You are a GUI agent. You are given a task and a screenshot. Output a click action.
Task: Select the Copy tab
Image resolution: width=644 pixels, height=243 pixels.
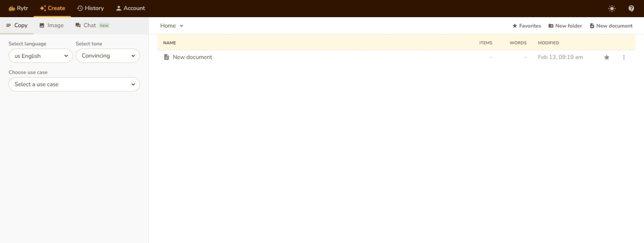(17, 26)
